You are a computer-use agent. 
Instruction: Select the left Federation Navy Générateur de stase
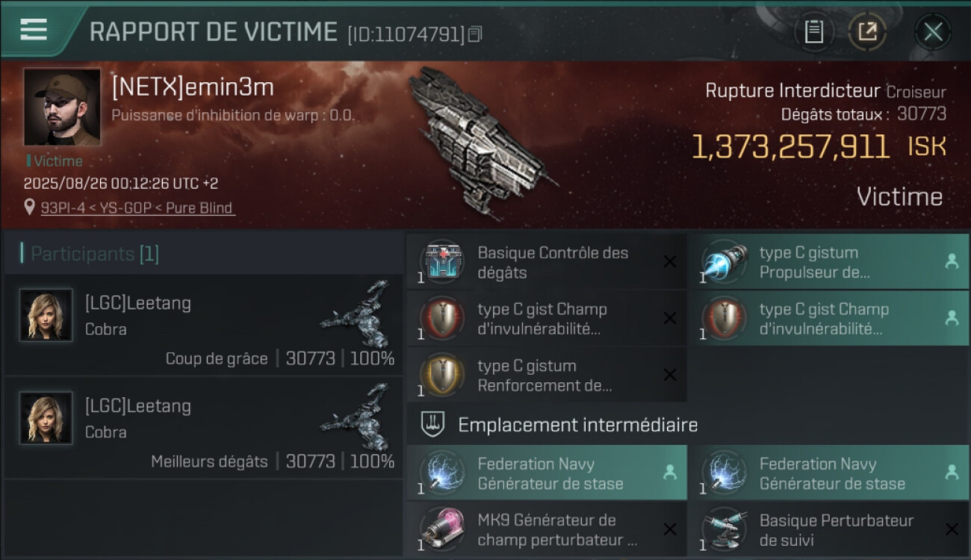(547, 473)
